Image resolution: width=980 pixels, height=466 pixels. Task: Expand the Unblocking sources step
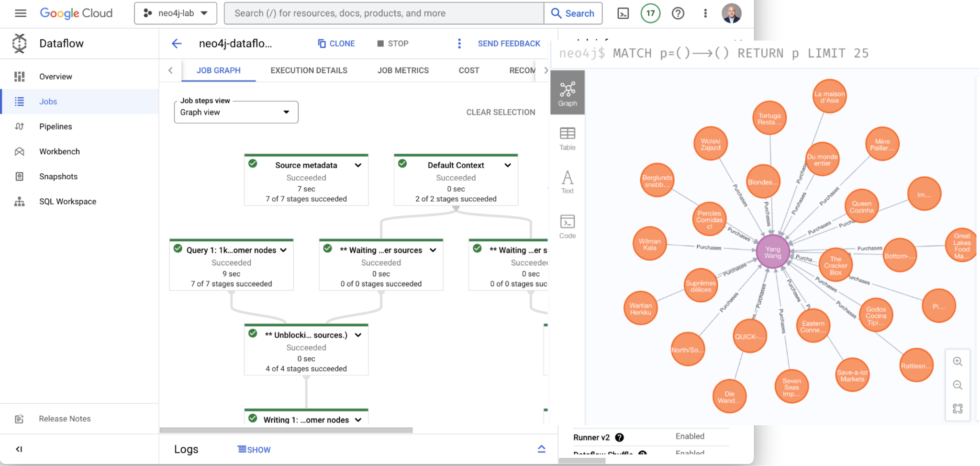pyautogui.click(x=358, y=335)
